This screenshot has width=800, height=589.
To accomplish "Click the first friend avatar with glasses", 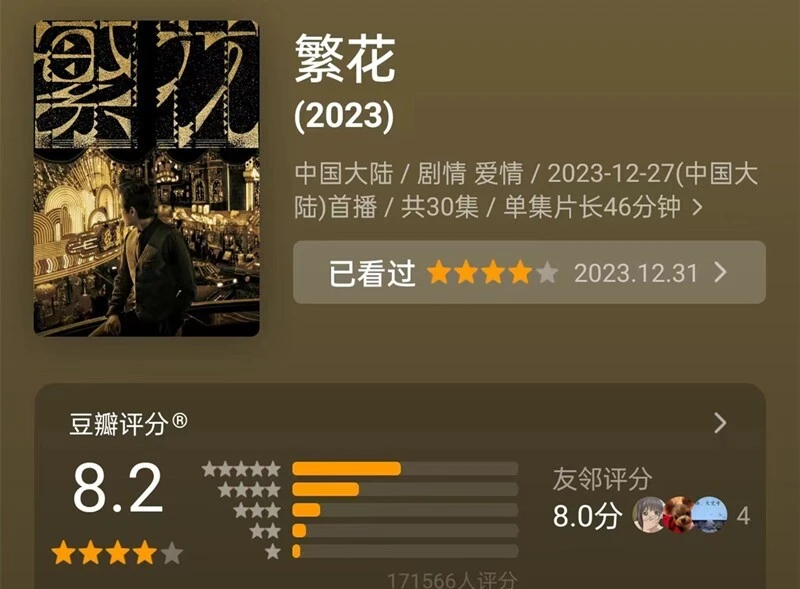I will [649, 514].
